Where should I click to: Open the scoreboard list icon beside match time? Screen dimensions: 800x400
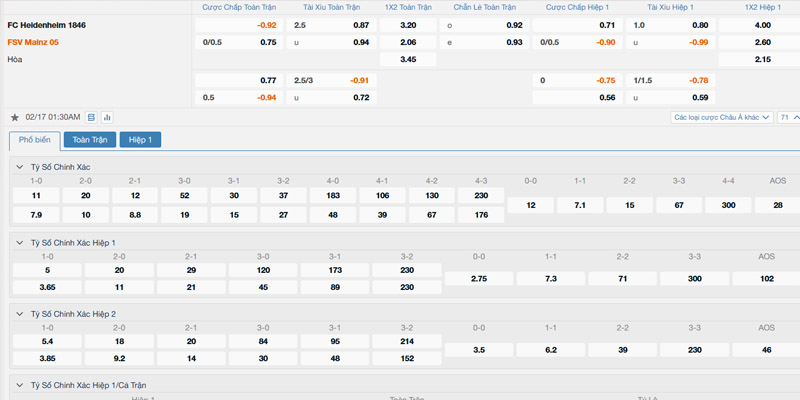click(x=91, y=118)
